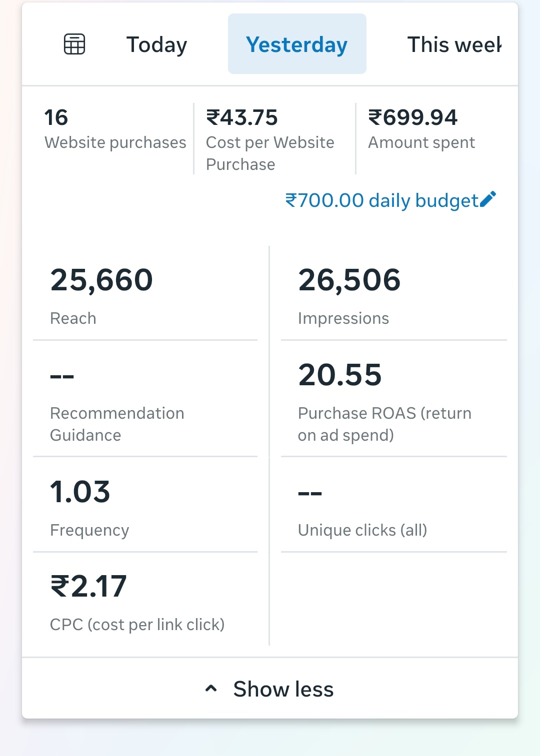Tap the Unique clicks (all) tile
540x756 pixels.
393,506
